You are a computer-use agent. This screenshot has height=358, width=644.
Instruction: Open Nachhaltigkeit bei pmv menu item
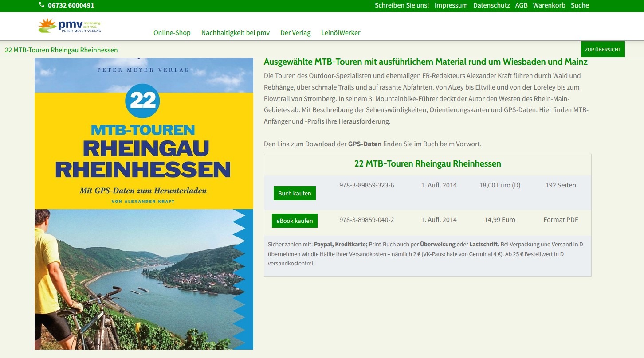(236, 33)
